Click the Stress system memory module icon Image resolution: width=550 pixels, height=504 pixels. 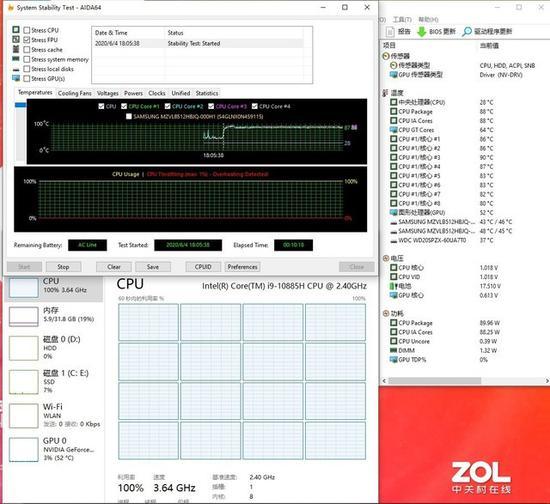click(x=16, y=59)
